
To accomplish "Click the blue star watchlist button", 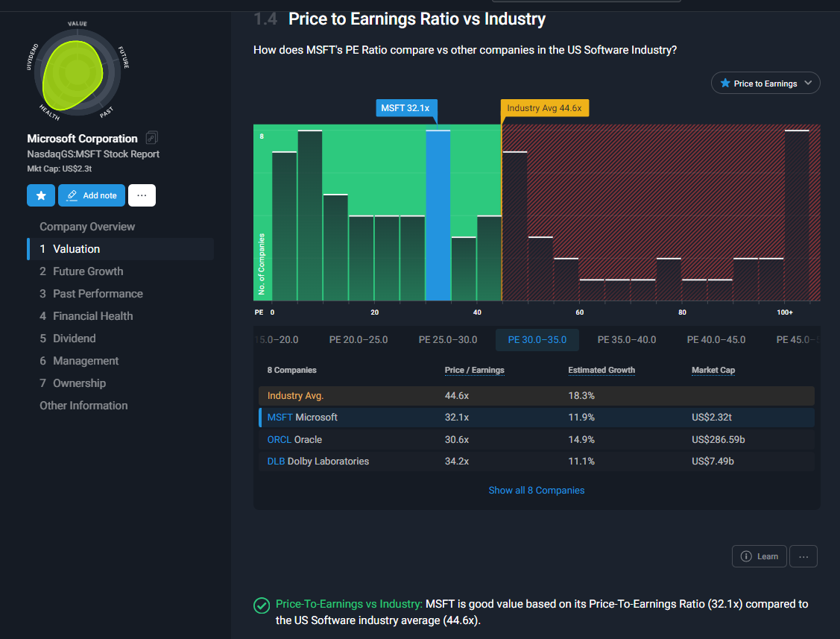I will (x=41, y=195).
